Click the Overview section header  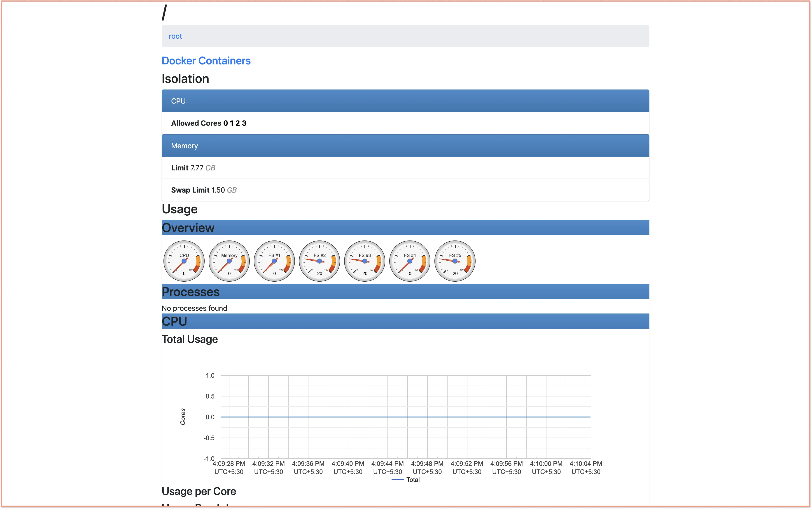[406, 228]
